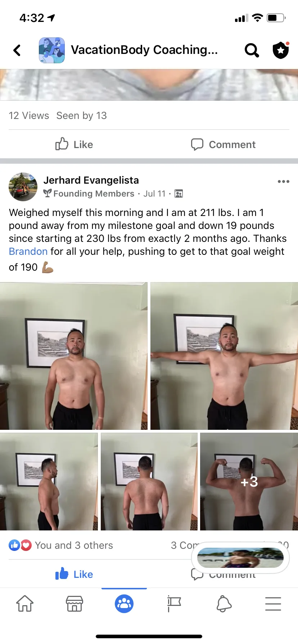Tap the back arrow icon
Image resolution: width=298 pixels, height=644 pixels.
(x=17, y=50)
